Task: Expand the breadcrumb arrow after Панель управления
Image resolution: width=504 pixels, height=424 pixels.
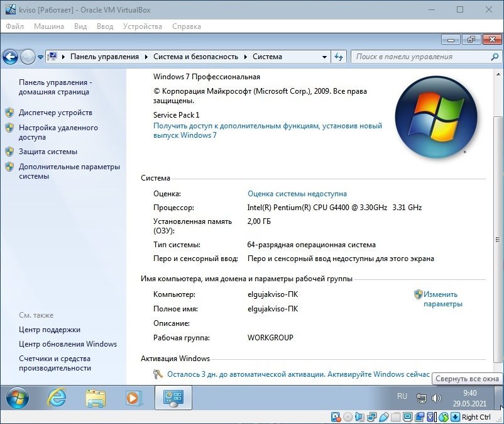Action: 146,57
